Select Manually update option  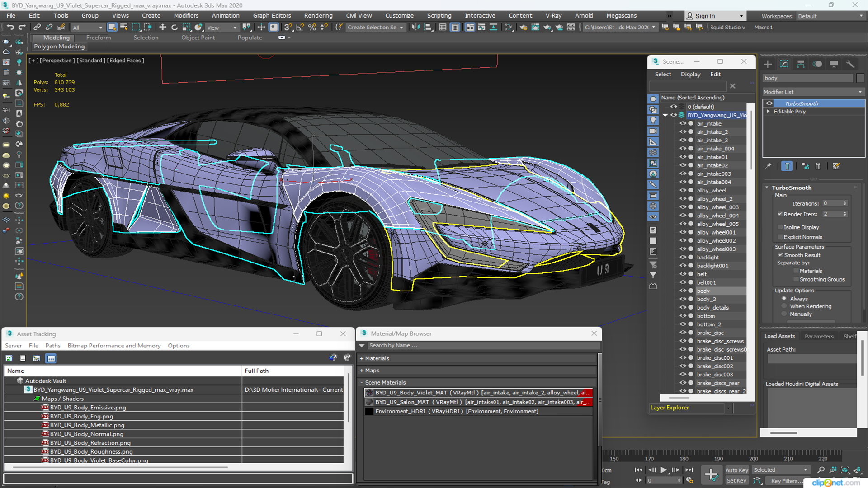(x=784, y=314)
